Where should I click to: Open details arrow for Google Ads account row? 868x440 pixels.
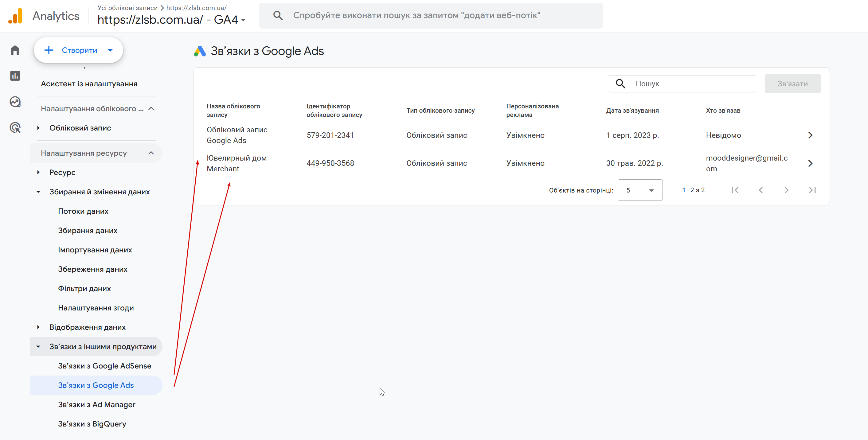pos(810,135)
